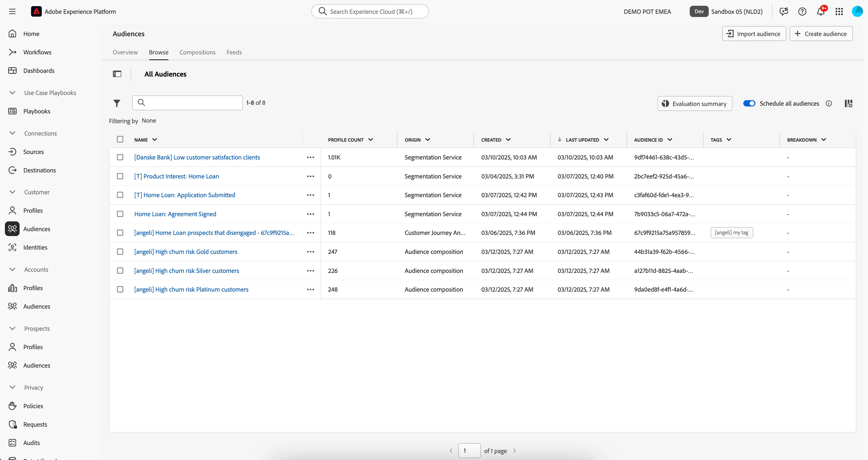This screenshot has width=868, height=460.
Task: Open the filter funnel icon
Action: click(x=117, y=103)
